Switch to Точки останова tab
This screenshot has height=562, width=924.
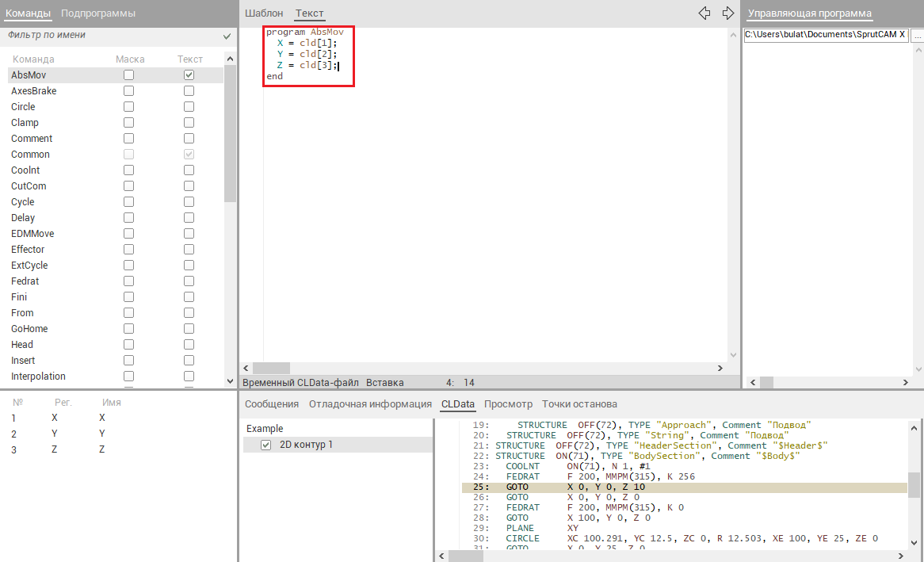[x=580, y=404]
